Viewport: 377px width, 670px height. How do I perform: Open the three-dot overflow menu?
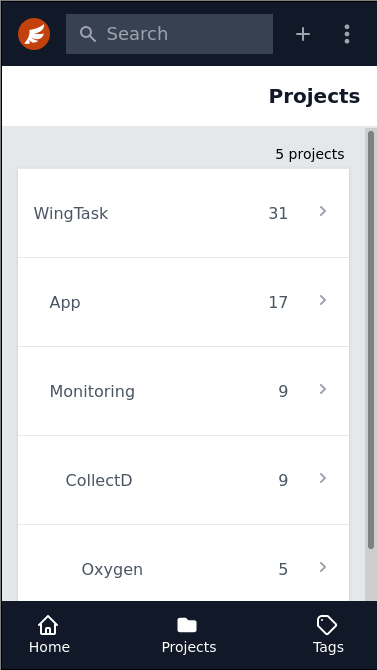click(347, 34)
